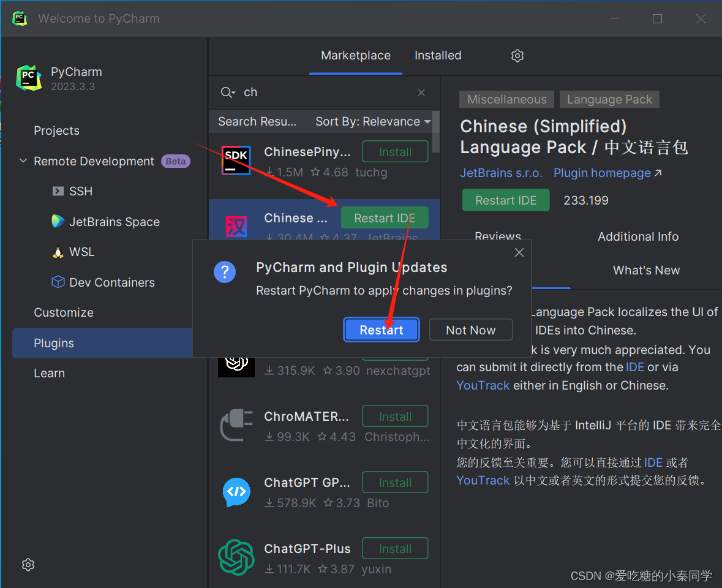
Task: Open the plugin settings gear beside Installed
Action: 517,56
